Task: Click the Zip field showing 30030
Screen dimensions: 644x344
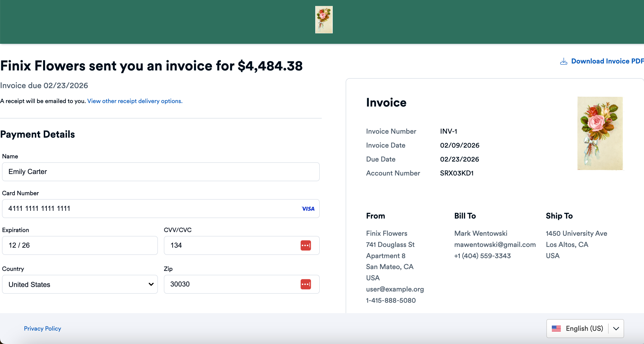Action: pos(225,284)
